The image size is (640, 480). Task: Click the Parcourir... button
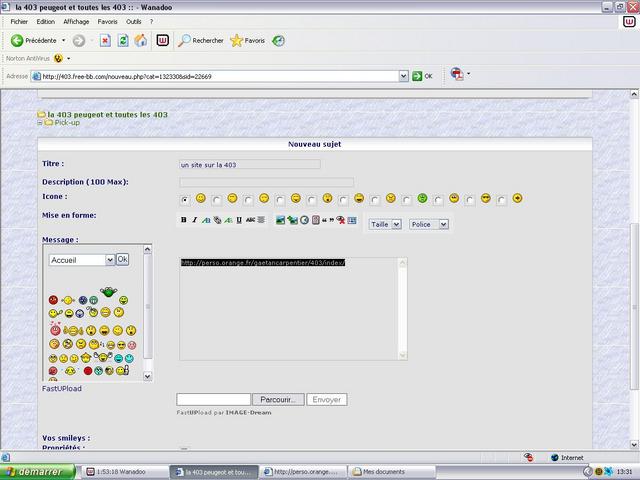click(x=277, y=399)
